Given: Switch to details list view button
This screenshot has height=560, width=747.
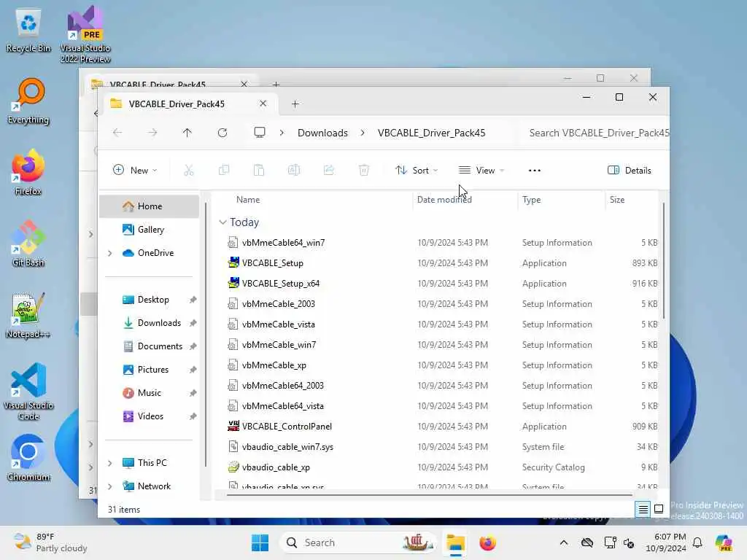Looking at the screenshot, I should click(643, 509).
